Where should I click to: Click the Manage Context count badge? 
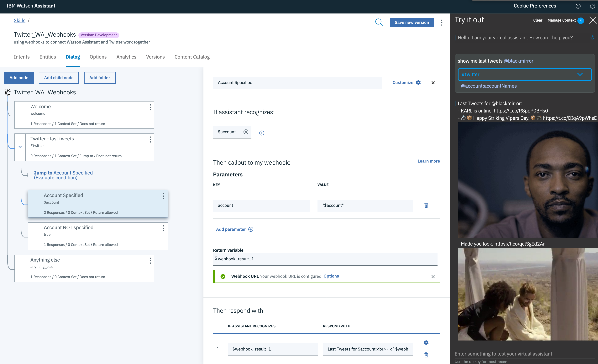pos(580,20)
